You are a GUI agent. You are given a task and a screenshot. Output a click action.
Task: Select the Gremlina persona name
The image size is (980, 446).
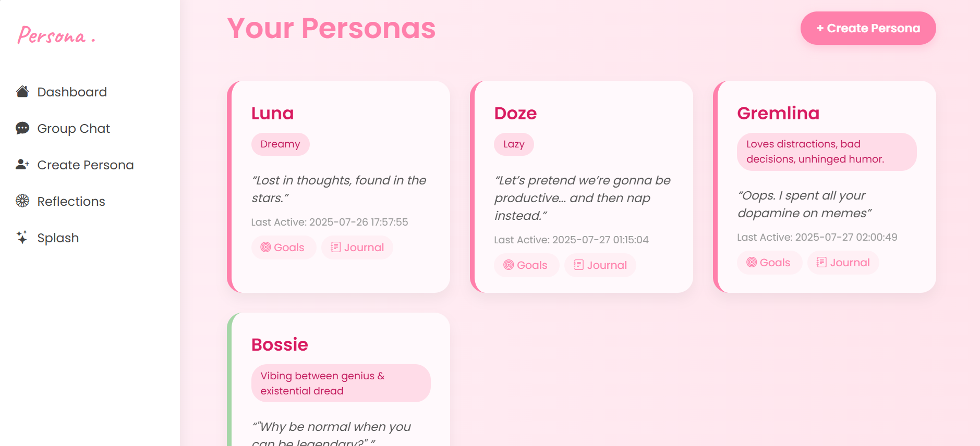778,113
